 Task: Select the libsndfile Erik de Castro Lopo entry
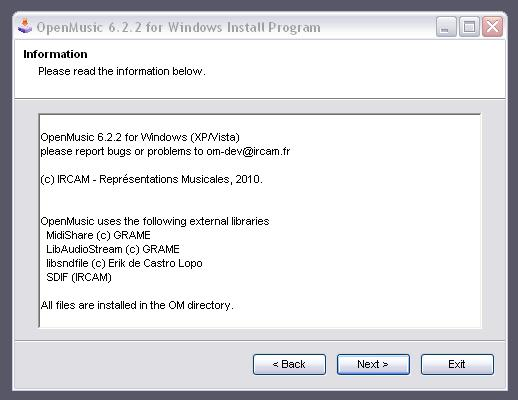tap(124, 263)
